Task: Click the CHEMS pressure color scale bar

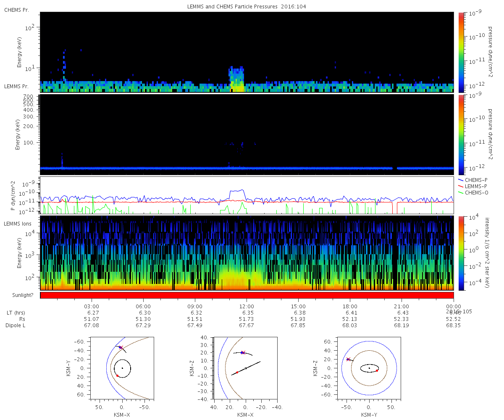Action: pyautogui.click(x=461, y=52)
